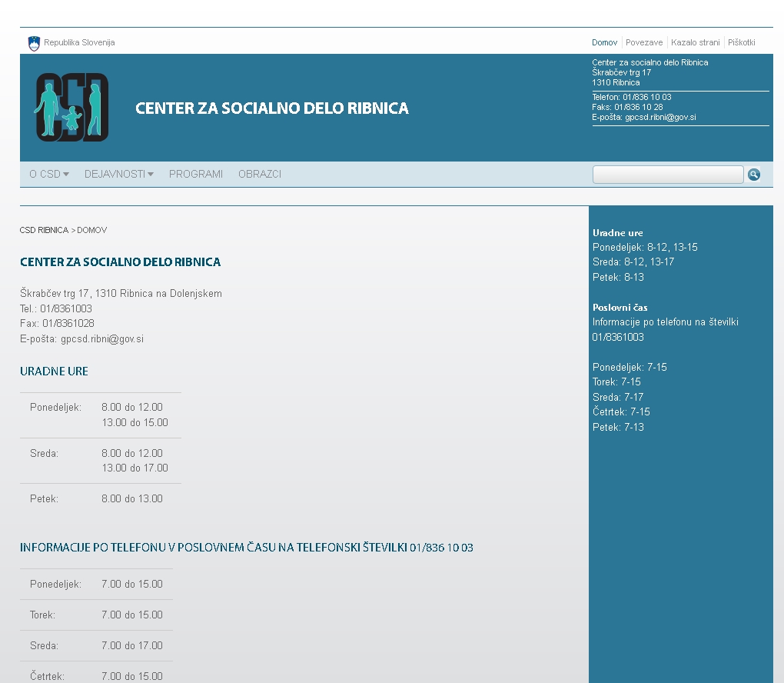Click sidebar heading Uradne ure

617,233
